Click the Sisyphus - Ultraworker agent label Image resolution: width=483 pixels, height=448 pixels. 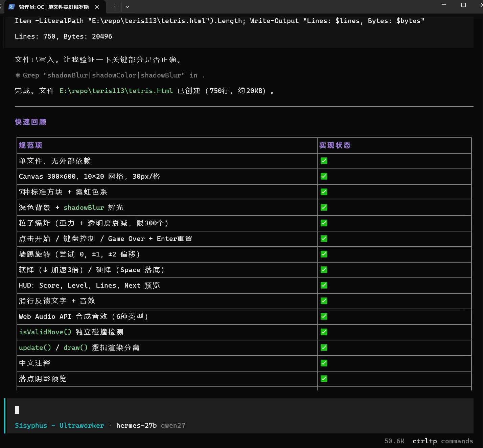pos(59,425)
